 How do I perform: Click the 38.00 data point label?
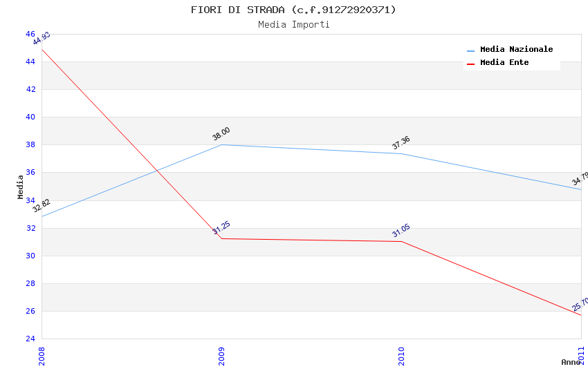[221, 134]
